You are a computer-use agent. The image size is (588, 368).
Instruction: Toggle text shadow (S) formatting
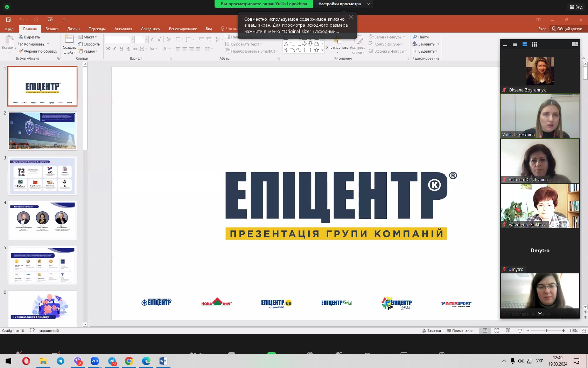(128, 49)
